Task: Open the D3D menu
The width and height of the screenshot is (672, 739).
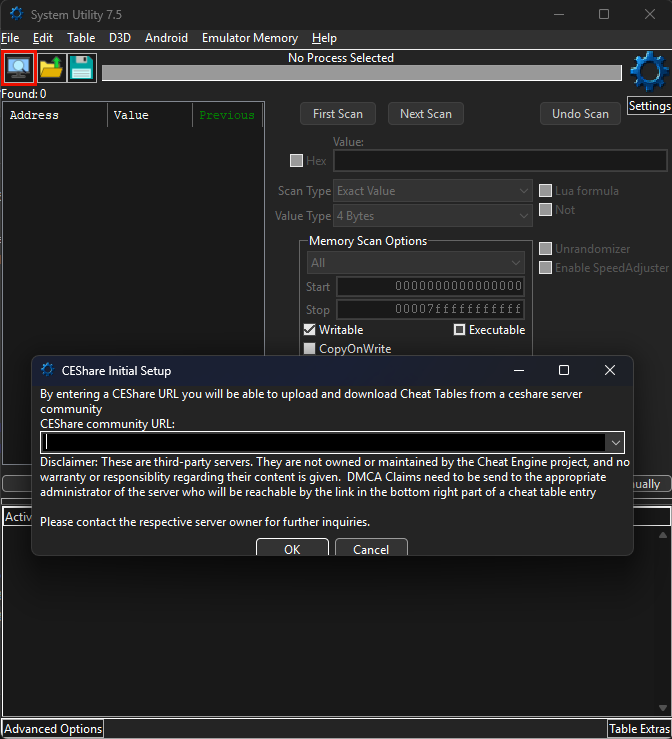Action: 120,38
